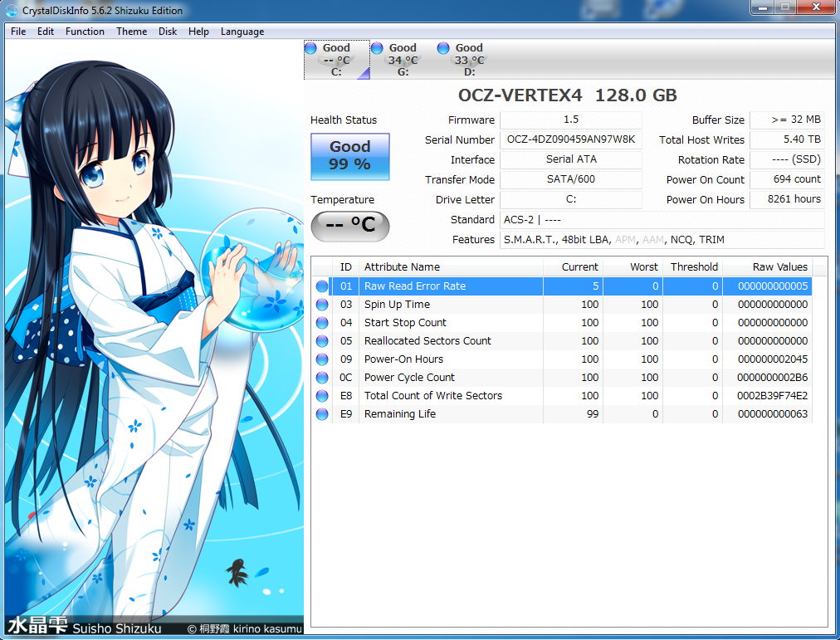
Task: Click the Temperature label
Action: [x=342, y=200]
